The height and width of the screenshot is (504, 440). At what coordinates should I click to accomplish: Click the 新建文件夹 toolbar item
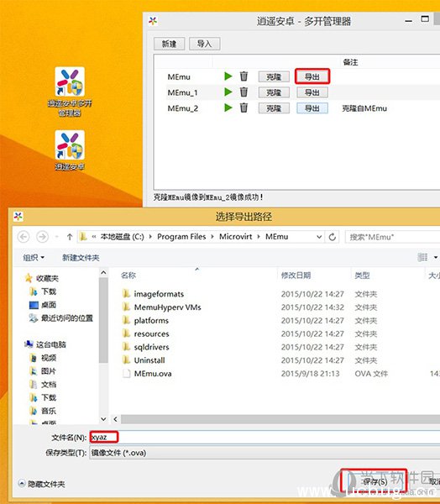pos(81,258)
